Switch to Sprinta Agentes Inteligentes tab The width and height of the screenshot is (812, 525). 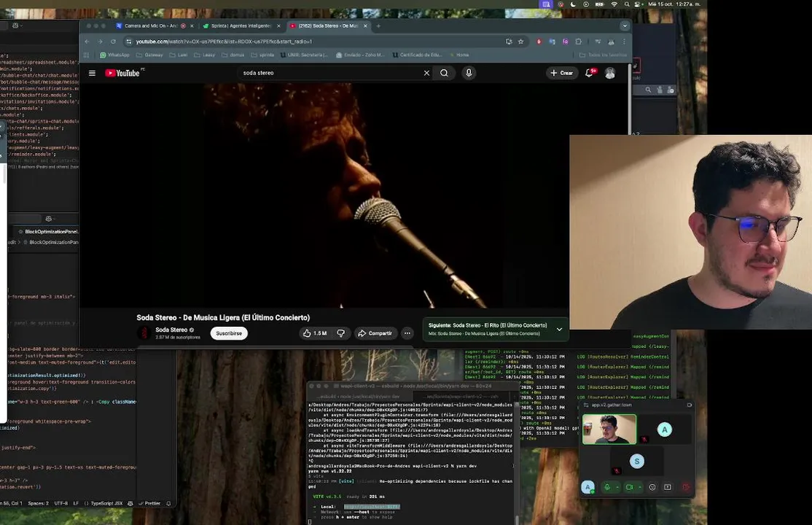pyautogui.click(x=241, y=26)
